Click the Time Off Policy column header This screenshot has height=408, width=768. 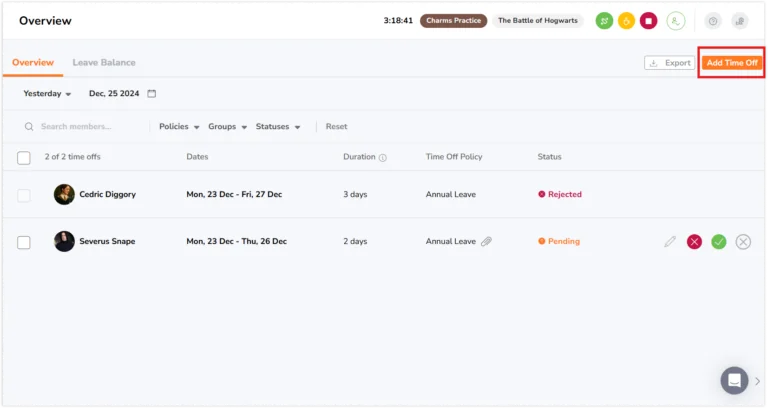(454, 157)
